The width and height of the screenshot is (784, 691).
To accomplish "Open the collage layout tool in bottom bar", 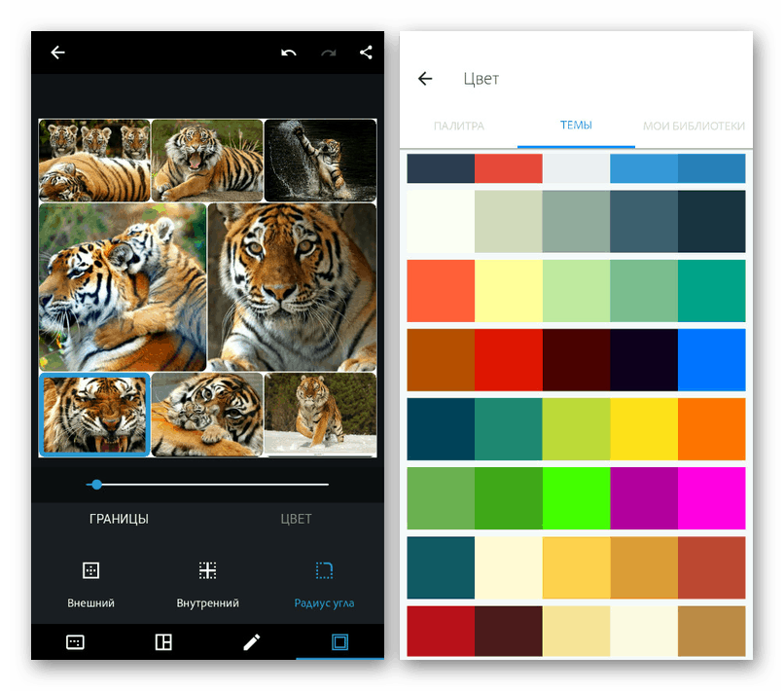I will tap(163, 642).
